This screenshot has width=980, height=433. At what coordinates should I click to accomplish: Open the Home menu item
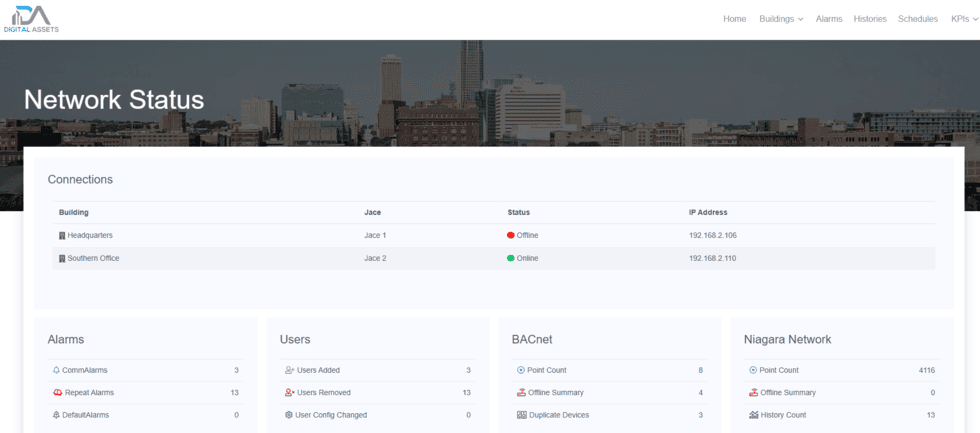click(x=734, y=19)
